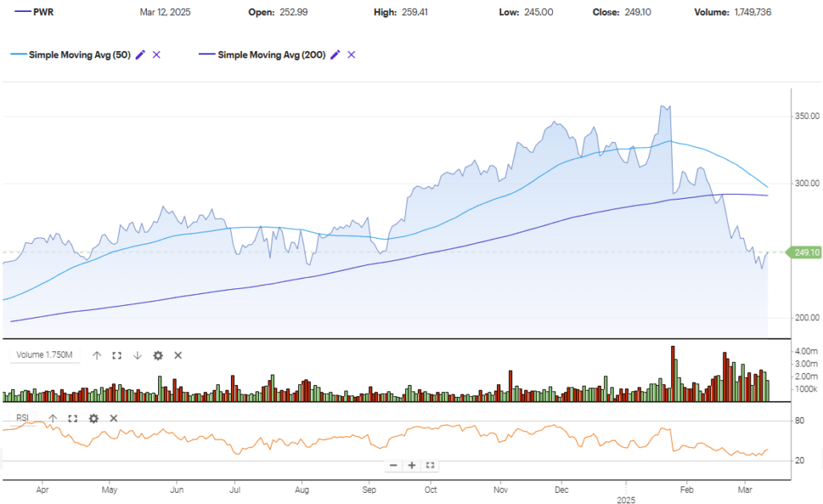Open RSI indicator settings gear

pyautogui.click(x=93, y=418)
